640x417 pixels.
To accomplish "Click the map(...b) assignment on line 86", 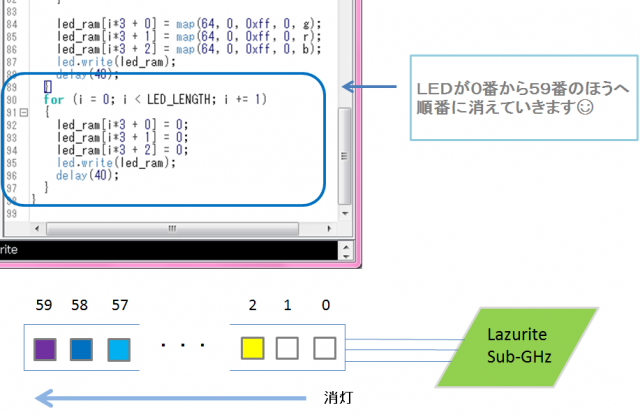I will click(x=189, y=49).
